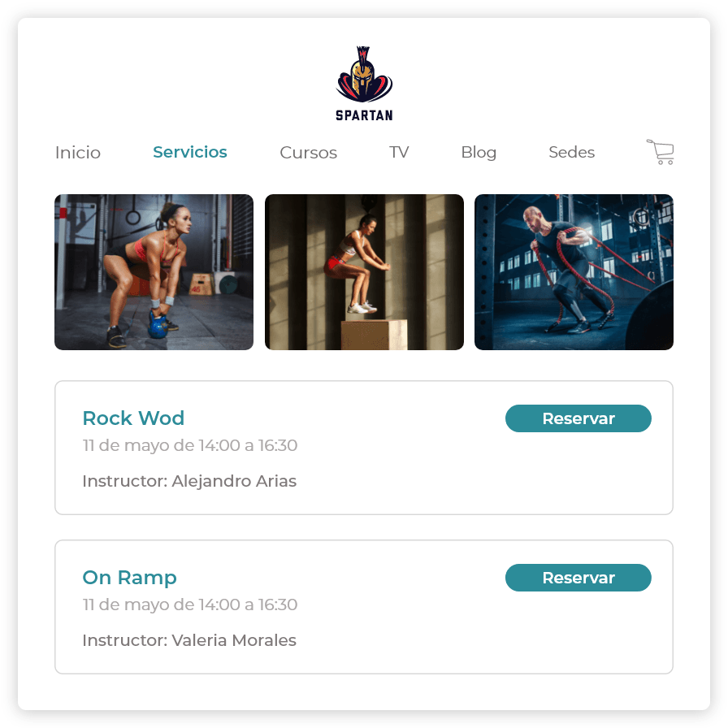Viewport: 728px width, 728px height.
Task: Open the Sedes page
Action: tap(571, 152)
